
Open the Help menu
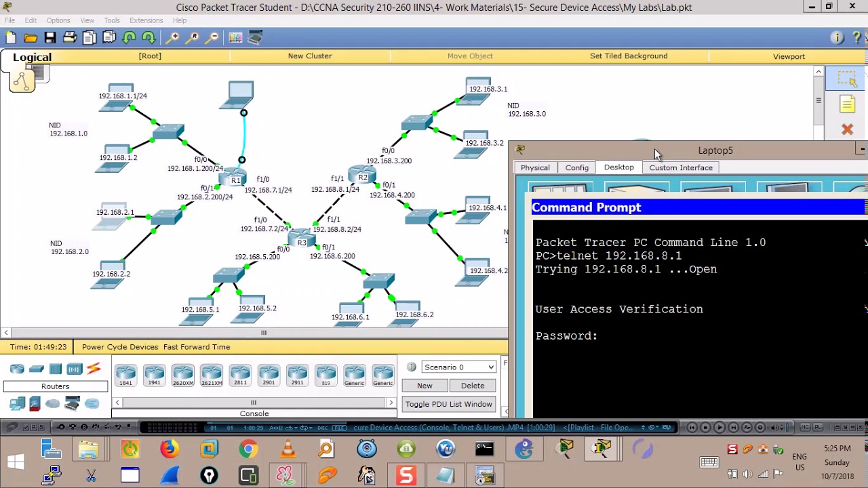tap(180, 20)
